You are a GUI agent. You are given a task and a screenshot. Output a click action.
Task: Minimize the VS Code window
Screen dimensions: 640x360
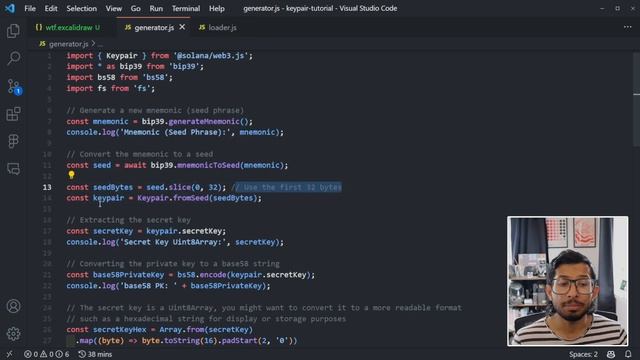point(602,8)
